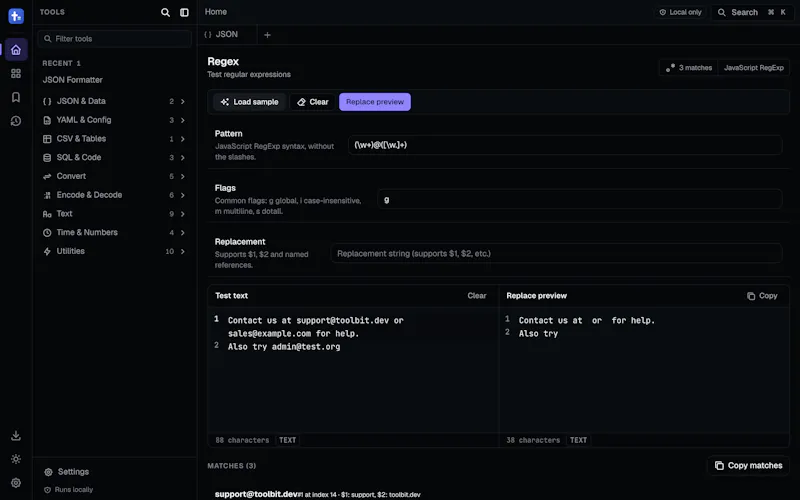Open recent JSON Formatter tool
Image resolution: width=800 pixels, height=500 pixels.
tap(72, 80)
